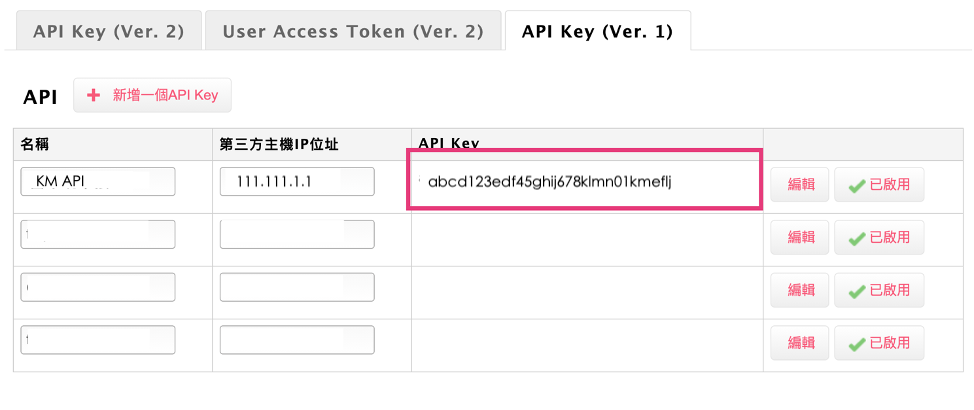This screenshot has width=974, height=410.
Task: Click the second row name field
Action: click(x=98, y=234)
